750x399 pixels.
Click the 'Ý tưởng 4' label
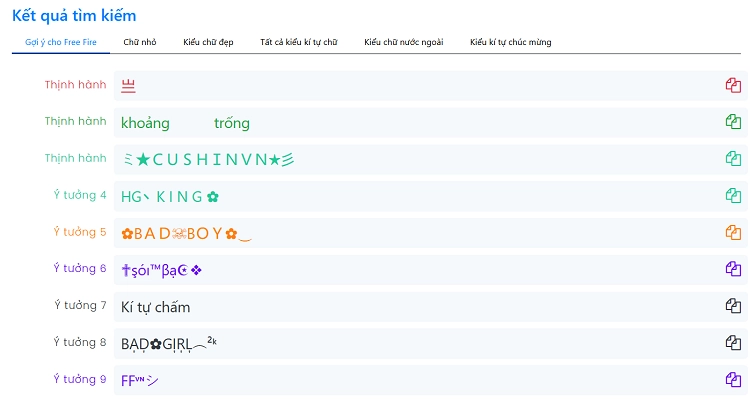pos(80,195)
